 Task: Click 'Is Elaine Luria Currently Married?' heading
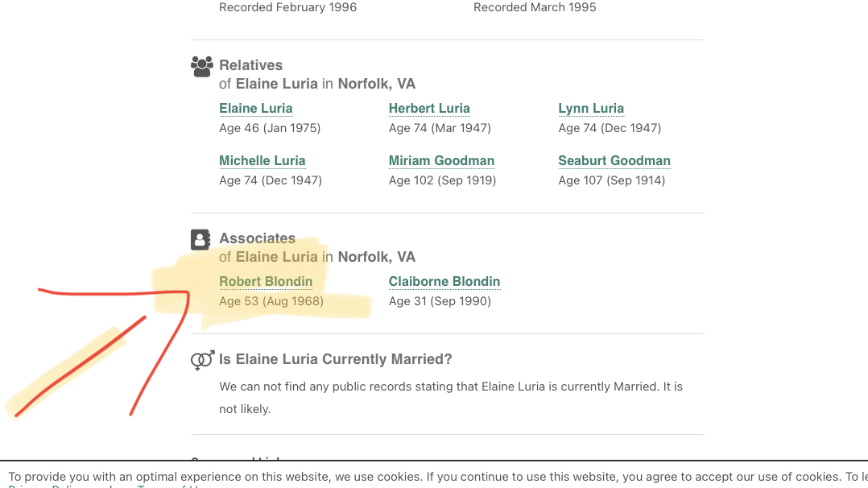pos(336,359)
